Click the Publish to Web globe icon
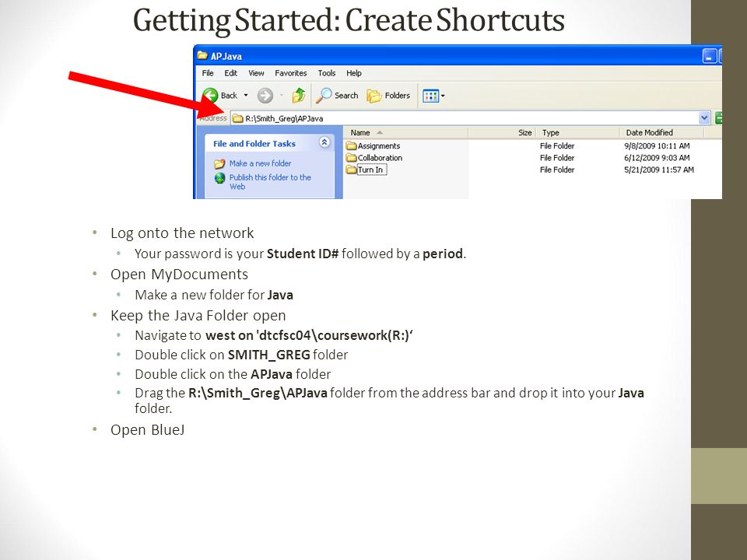Viewport: 747px width, 560px height. tap(219, 178)
